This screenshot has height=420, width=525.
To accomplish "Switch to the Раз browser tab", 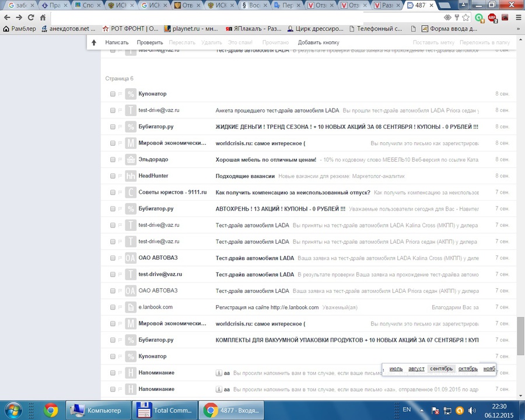I will tap(387, 5).
